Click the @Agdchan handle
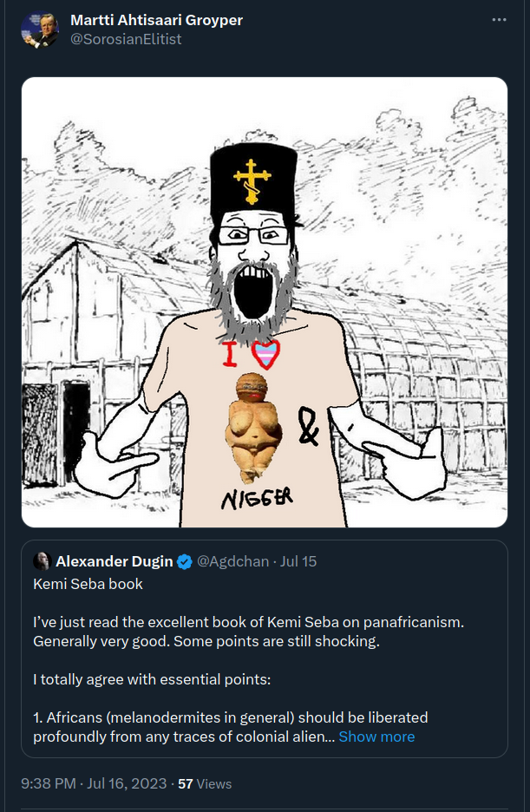This screenshot has width=530, height=812. pyautogui.click(x=233, y=561)
